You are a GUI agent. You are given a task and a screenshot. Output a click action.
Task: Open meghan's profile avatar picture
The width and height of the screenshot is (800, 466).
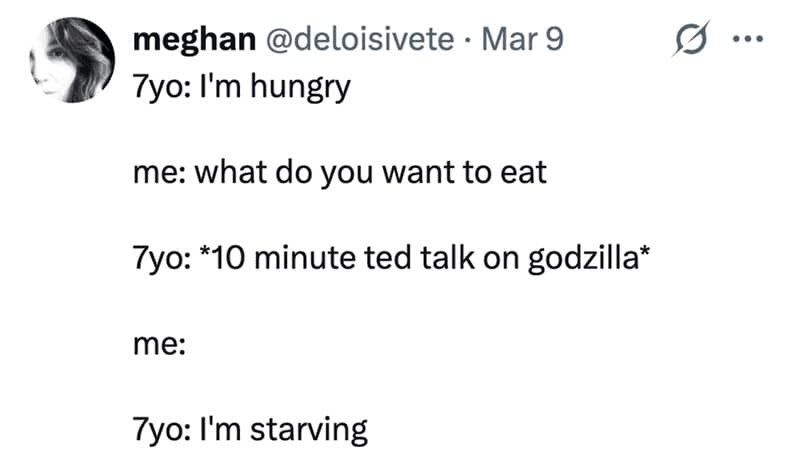coord(67,61)
